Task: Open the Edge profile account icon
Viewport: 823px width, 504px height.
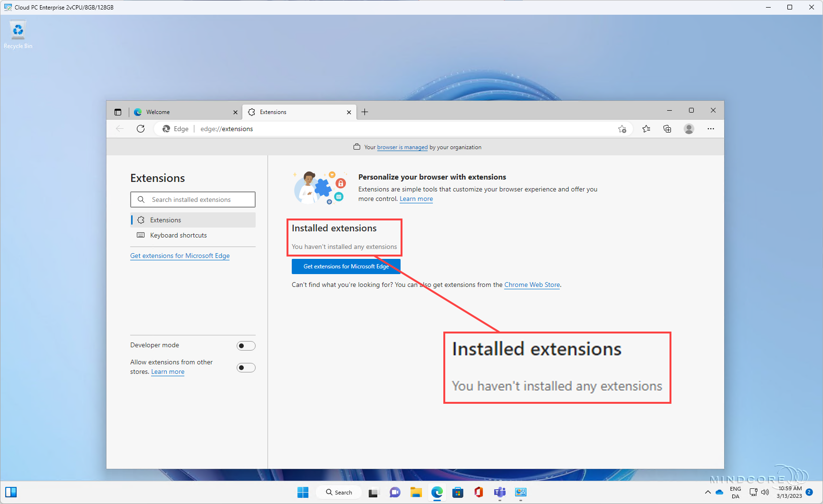Action: pyautogui.click(x=689, y=129)
